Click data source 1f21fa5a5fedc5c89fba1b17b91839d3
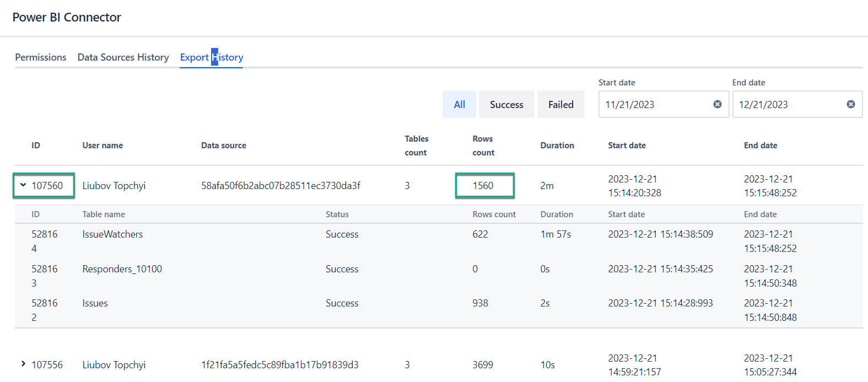Viewport: 868px width, 382px height. pyautogui.click(x=279, y=365)
